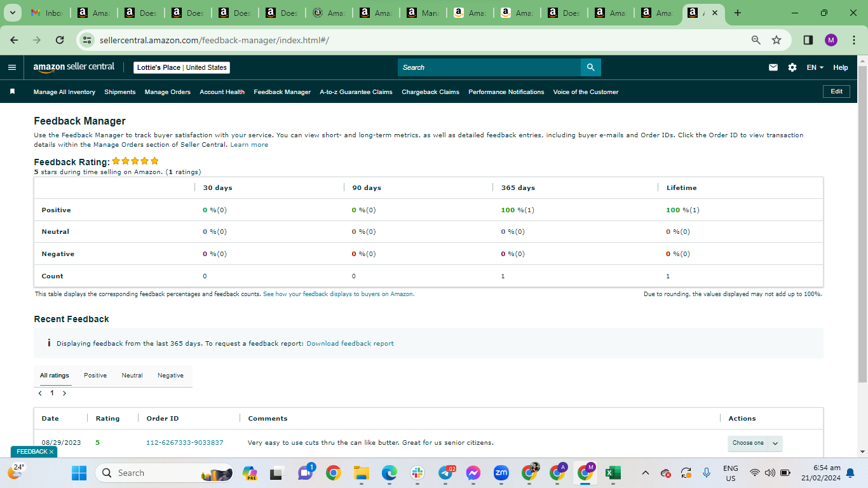Screen dimensions: 868x488
Task: Open the Windows Start menu
Action: tap(79, 473)
